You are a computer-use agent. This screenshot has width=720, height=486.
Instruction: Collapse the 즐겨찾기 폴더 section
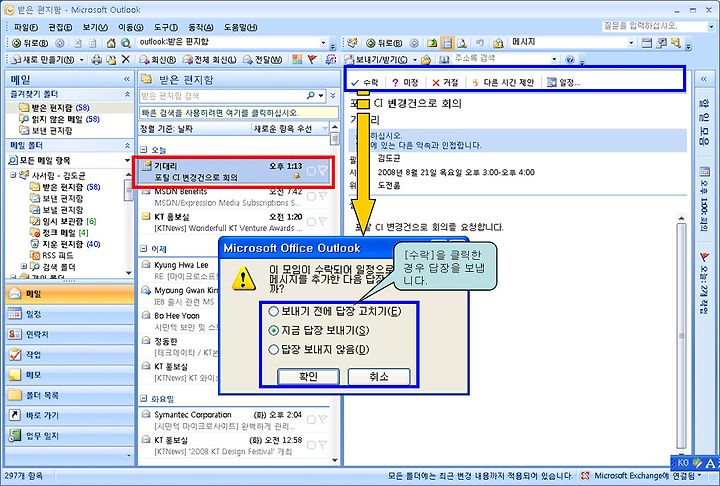pyautogui.click(x=127, y=94)
